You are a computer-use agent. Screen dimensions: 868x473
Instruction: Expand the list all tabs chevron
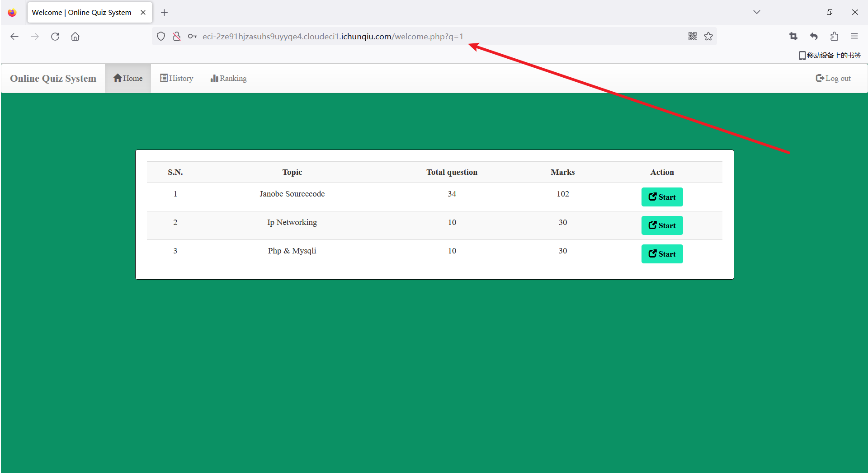(757, 12)
